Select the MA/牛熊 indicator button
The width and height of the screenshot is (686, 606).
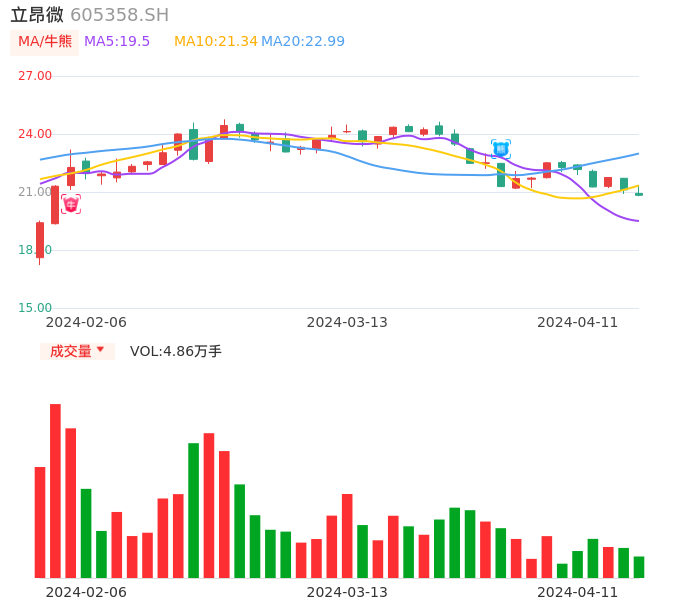point(45,42)
